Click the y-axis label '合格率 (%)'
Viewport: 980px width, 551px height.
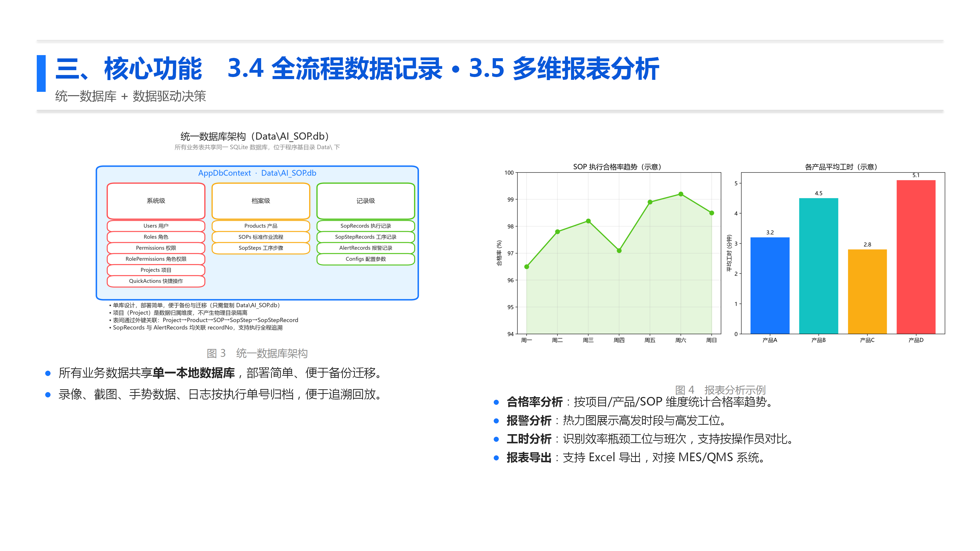(499, 253)
